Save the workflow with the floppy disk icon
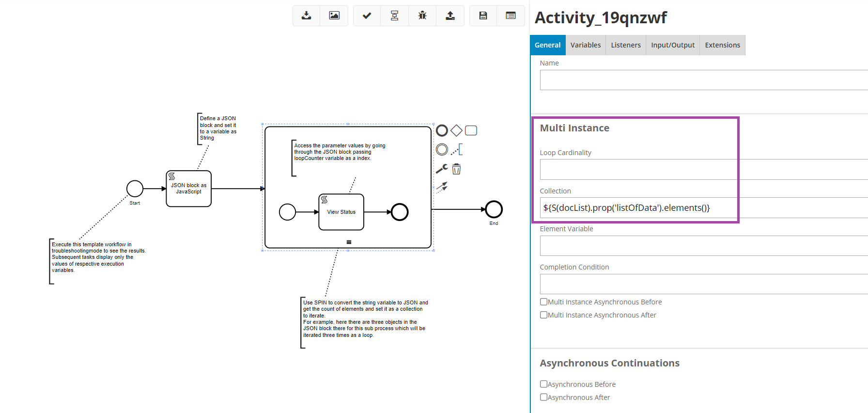Screen dimensions: 868x413 point(483,16)
